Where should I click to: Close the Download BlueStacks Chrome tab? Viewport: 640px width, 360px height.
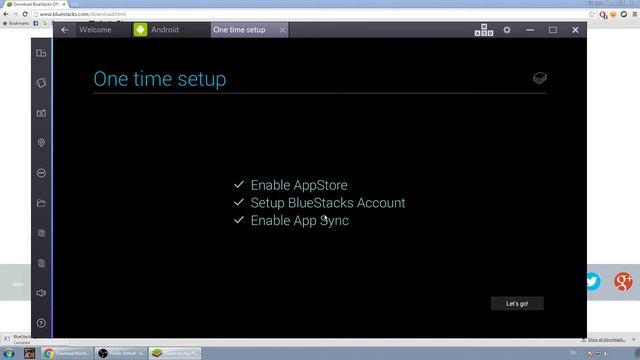[64, 4]
